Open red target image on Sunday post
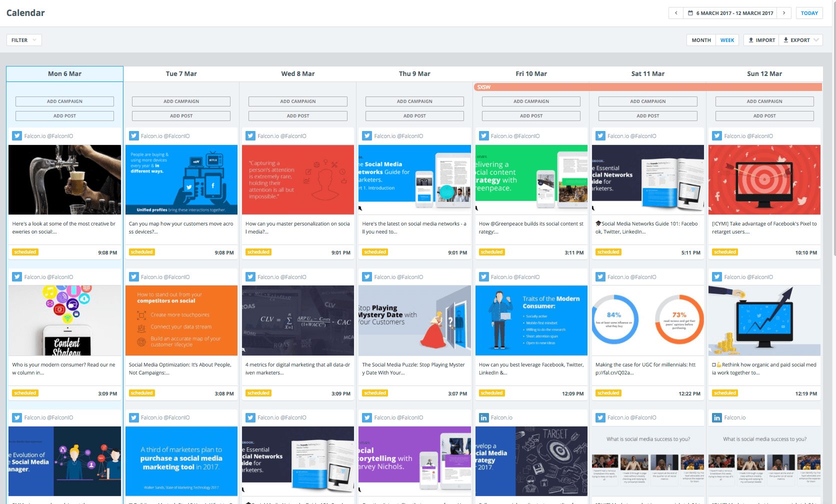Image resolution: width=836 pixels, height=504 pixels. tap(764, 179)
